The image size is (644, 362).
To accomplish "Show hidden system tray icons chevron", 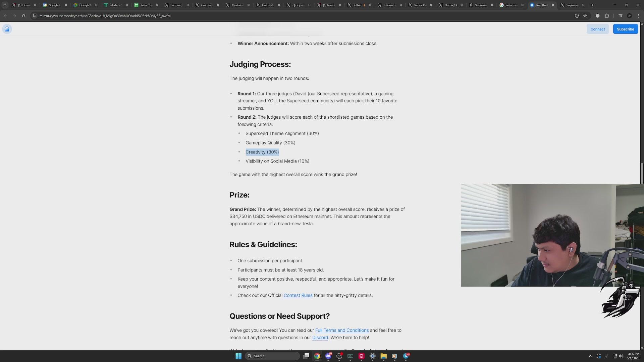I will (591, 356).
